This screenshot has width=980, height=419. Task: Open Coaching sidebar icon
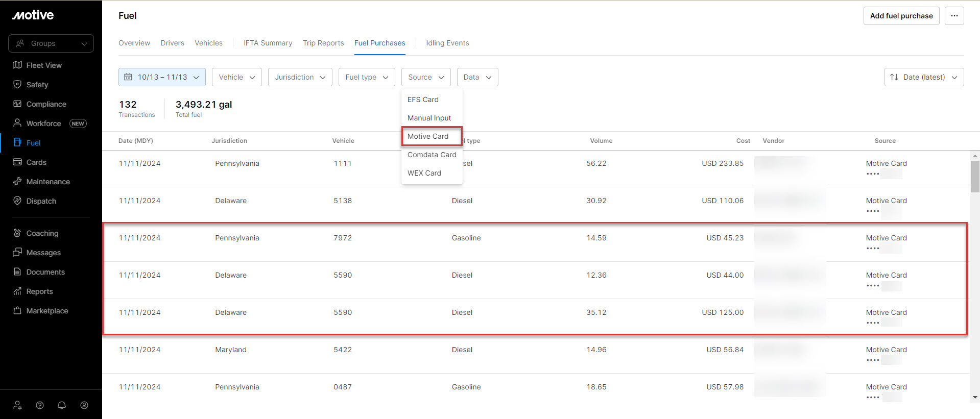tap(17, 233)
